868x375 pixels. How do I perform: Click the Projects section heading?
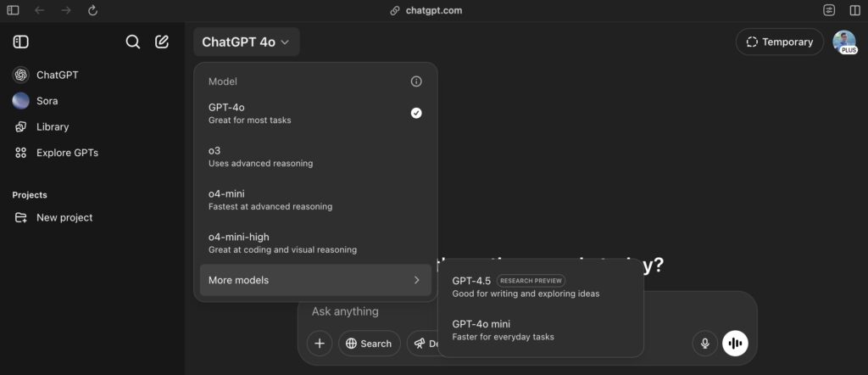pos(30,195)
